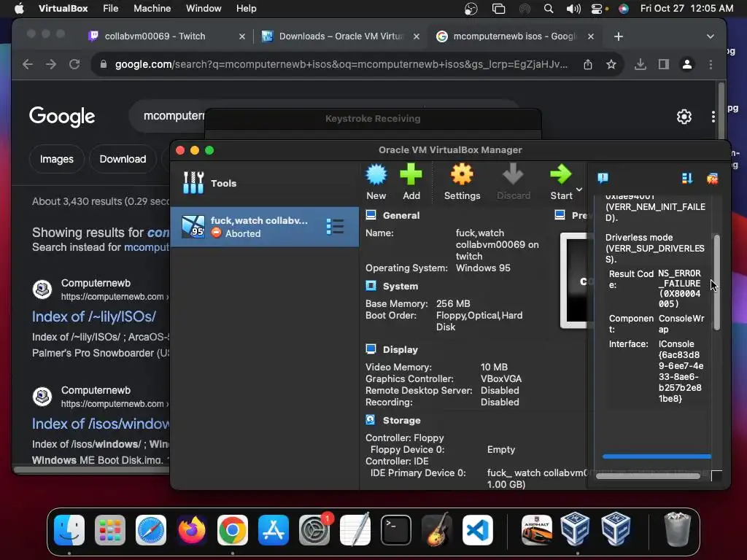The height and width of the screenshot is (560, 747).
Task: Open the VM list menu icon beside Aborted machine
Action: [335, 227]
